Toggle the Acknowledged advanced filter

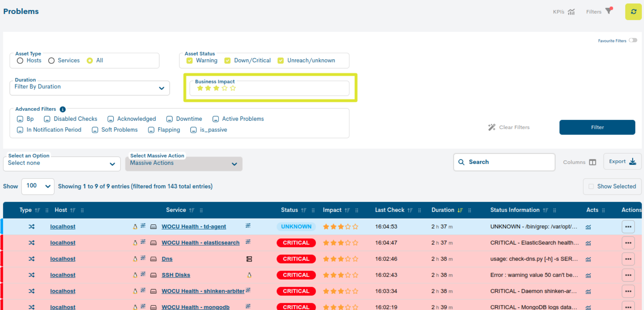tap(111, 119)
